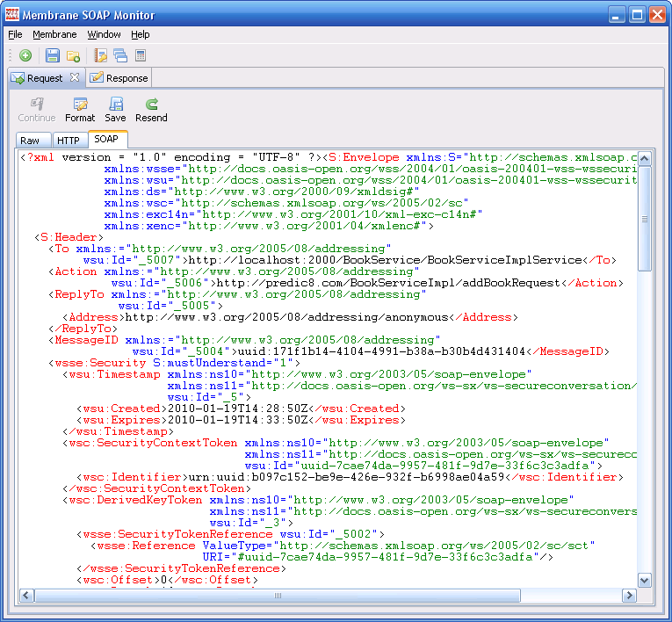This screenshot has height=622, width=672.
Task: Click the wsc:Identifier urn:uuid value
Action: coord(346,477)
